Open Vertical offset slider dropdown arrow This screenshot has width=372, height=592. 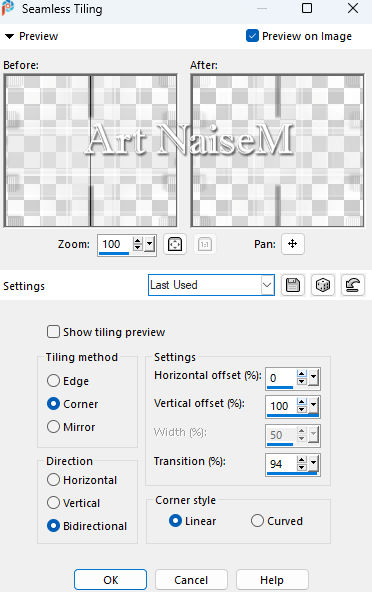point(313,406)
